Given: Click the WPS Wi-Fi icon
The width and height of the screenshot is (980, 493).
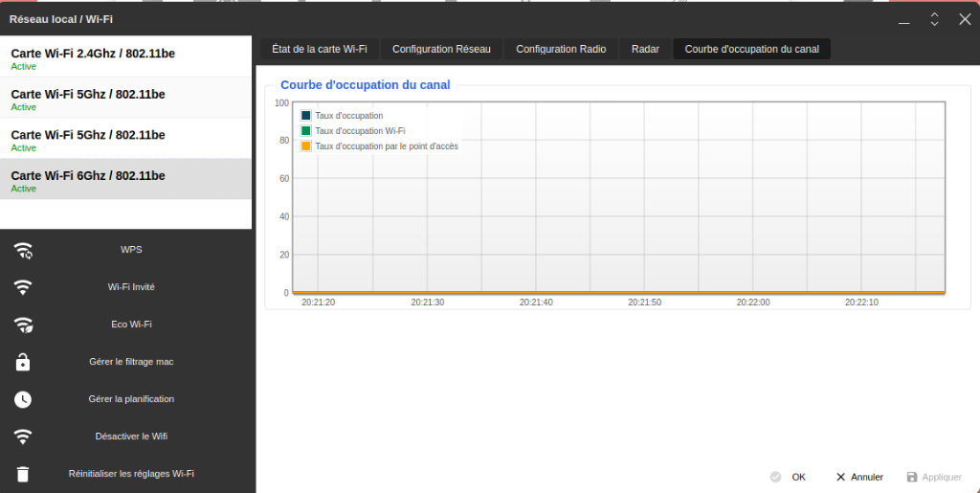Looking at the screenshot, I should point(23,251).
